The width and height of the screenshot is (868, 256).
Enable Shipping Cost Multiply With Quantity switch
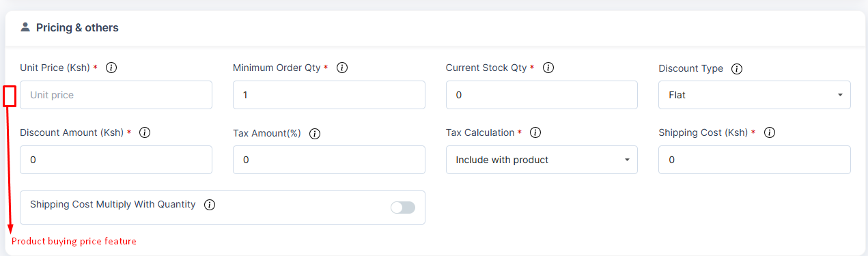(403, 208)
